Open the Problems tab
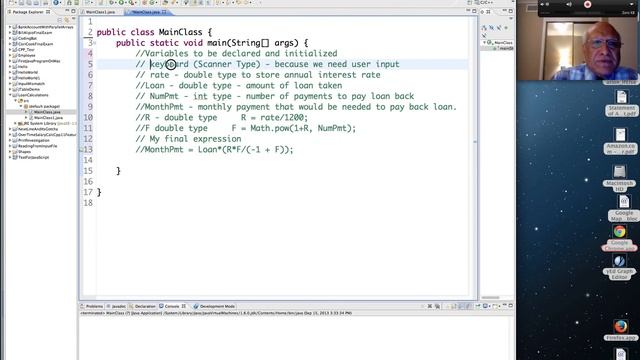The width and height of the screenshot is (640, 360). pos(92,306)
